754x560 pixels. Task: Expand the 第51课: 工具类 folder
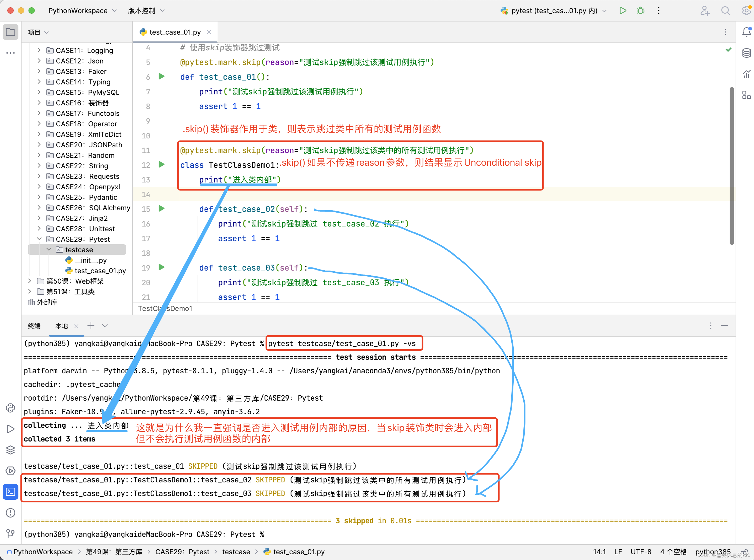(29, 292)
